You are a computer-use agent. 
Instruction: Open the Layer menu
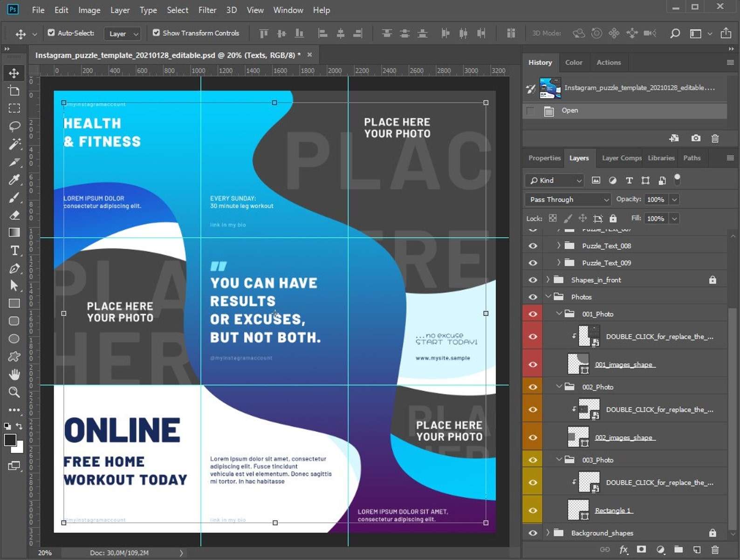[120, 10]
